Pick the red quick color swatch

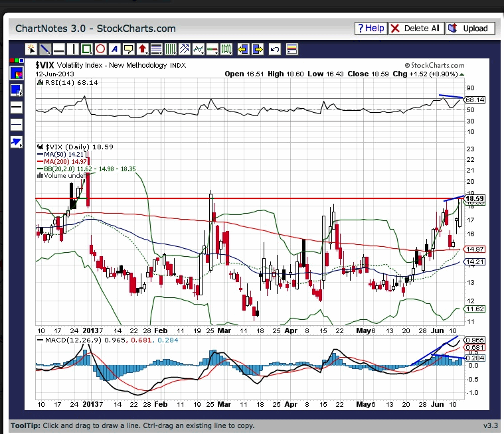tap(12, 60)
